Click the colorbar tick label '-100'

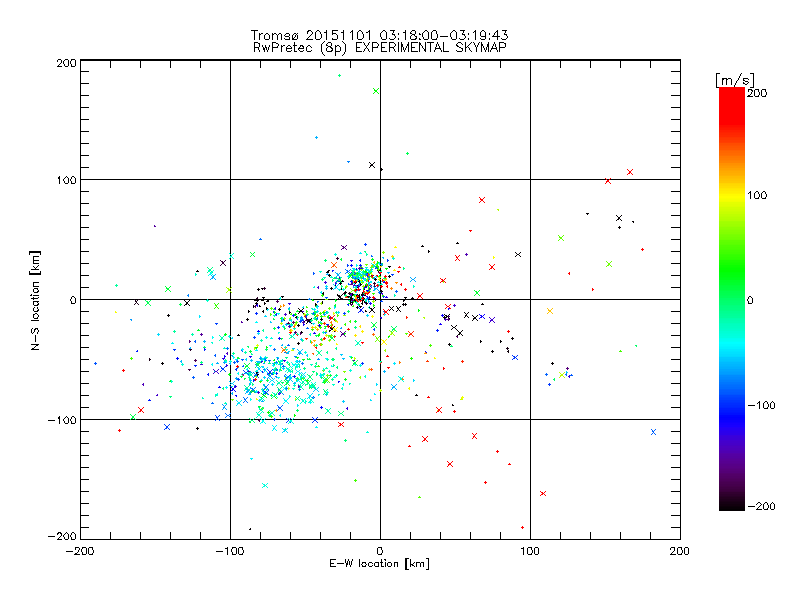(761, 405)
